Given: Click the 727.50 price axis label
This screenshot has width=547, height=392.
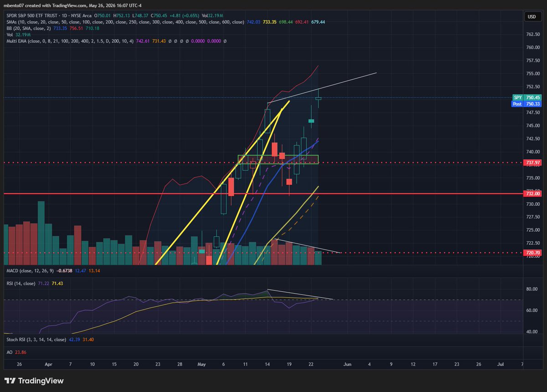Looking at the screenshot, I should (x=533, y=217).
